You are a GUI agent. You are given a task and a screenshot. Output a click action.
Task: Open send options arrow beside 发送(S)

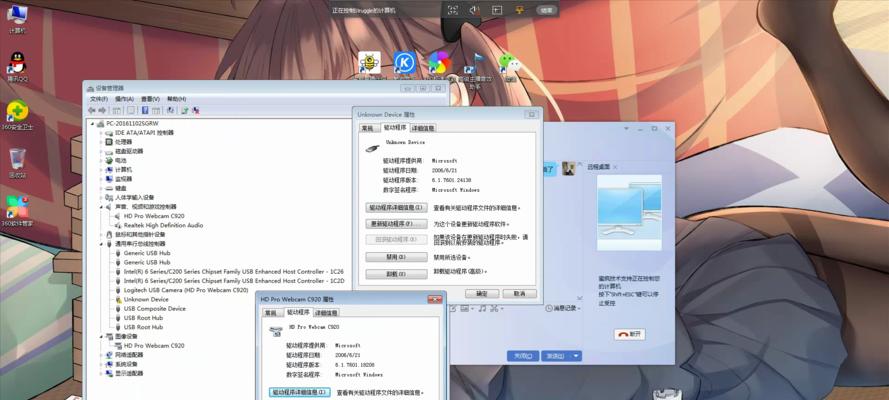[x=576, y=356]
